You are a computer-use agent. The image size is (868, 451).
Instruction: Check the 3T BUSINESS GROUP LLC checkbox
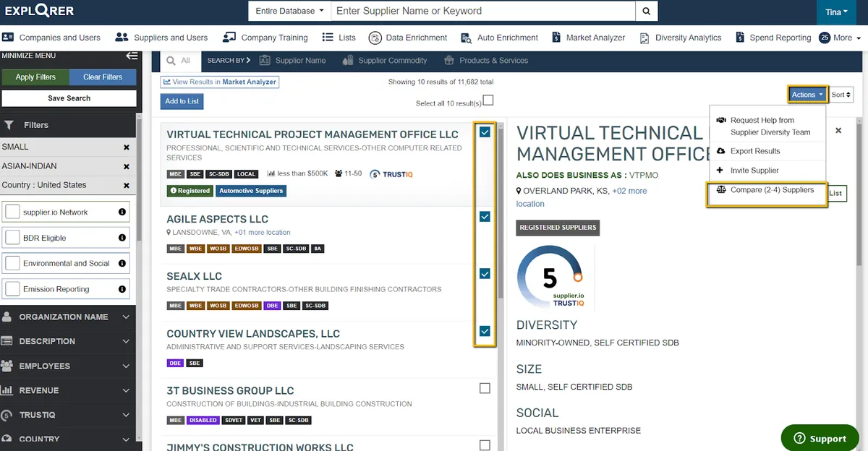coord(485,388)
